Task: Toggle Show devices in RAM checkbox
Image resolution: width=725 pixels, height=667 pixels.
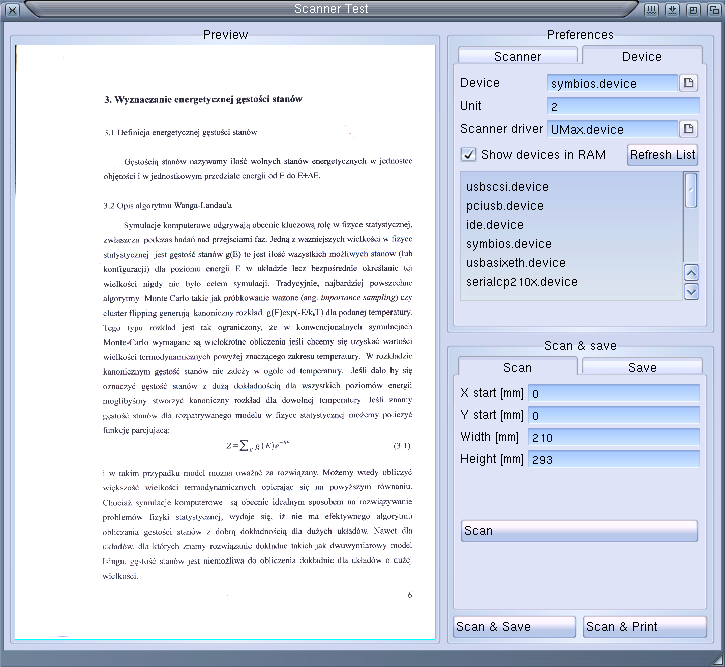Action: click(468, 154)
